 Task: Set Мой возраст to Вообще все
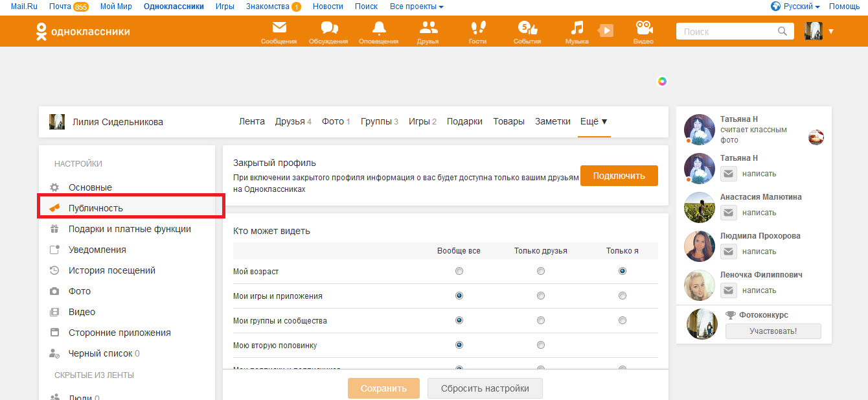pyautogui.click(x=459, y=272)
